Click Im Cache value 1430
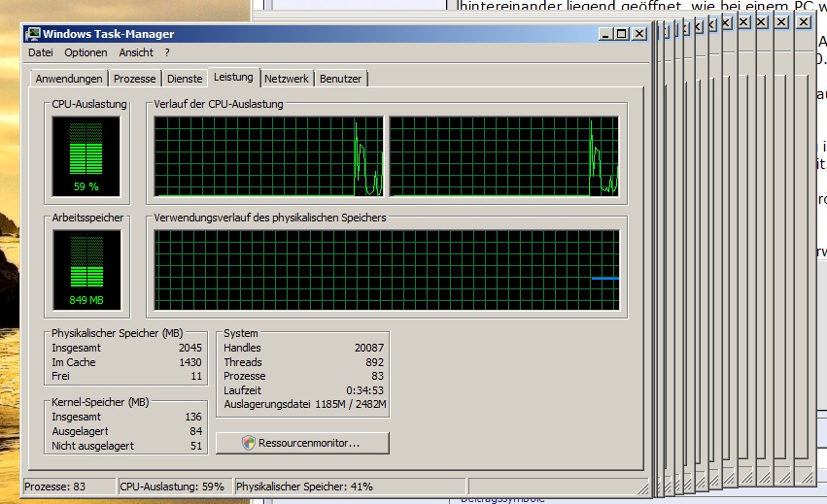Image resolution: width=827 pixels, height=504 pixels. (x=190, y=362)
